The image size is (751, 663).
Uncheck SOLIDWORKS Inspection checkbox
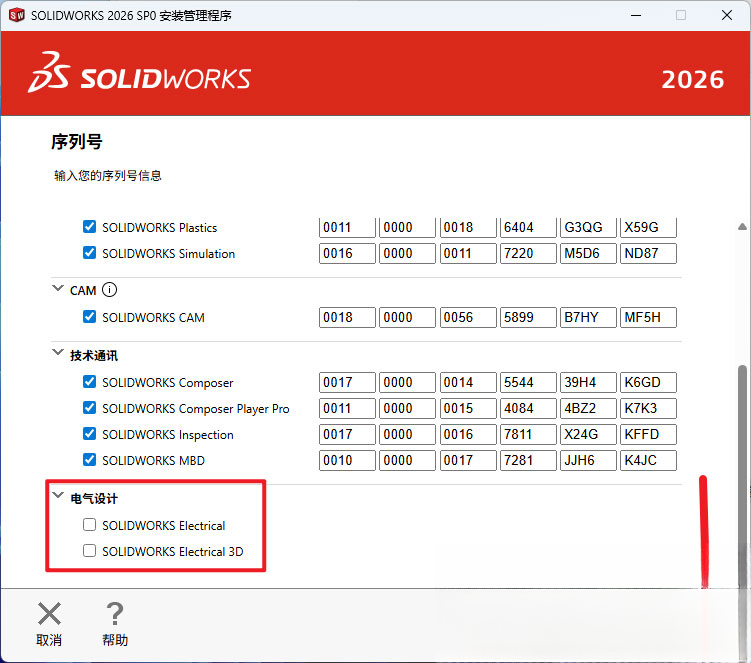point(89,434)
